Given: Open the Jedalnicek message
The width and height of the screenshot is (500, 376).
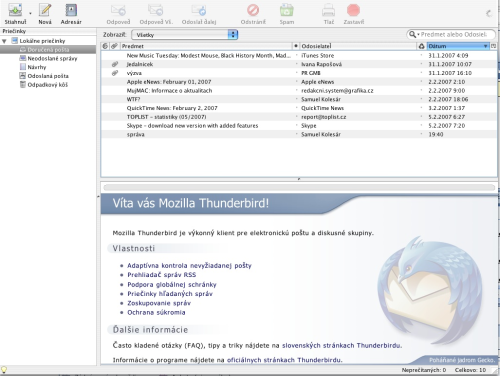Looking at the screenshot, I should click(x=140, y=64).
